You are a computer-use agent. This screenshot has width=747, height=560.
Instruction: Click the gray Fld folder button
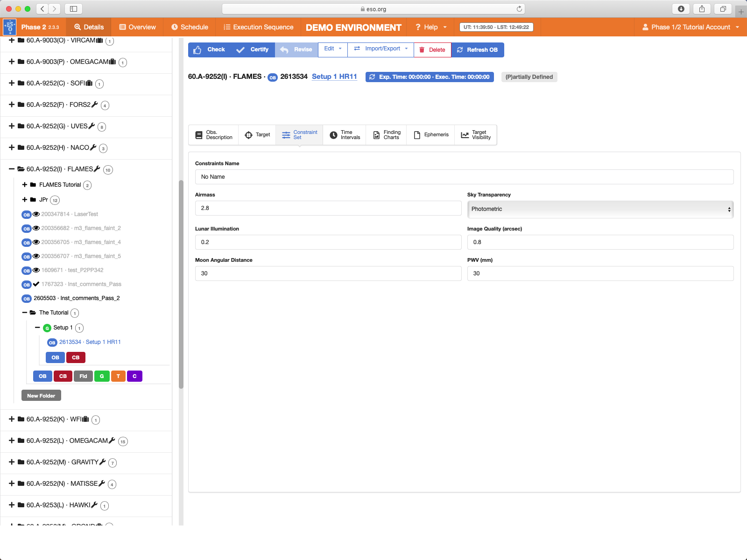coord(83,376)
